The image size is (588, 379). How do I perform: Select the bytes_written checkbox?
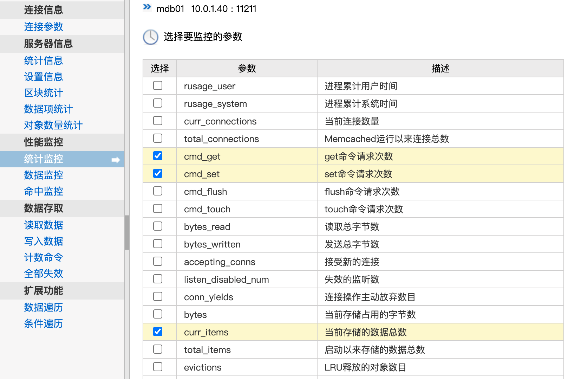coord(158,244)
